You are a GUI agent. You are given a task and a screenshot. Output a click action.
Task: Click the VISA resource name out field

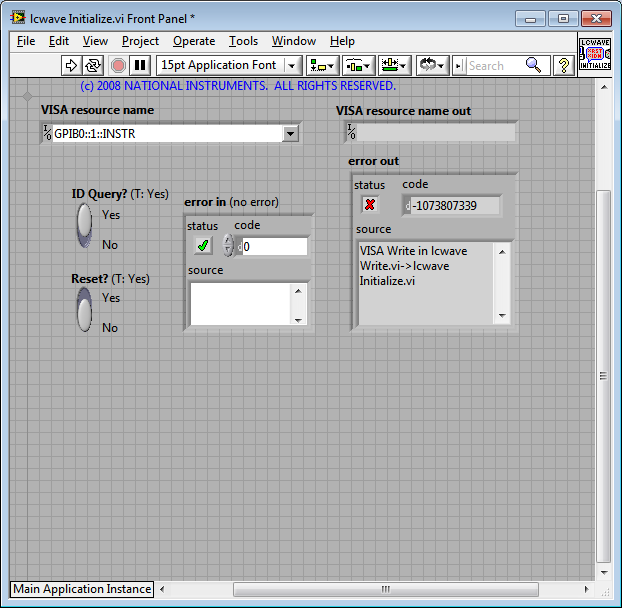[x=435, y=132]
